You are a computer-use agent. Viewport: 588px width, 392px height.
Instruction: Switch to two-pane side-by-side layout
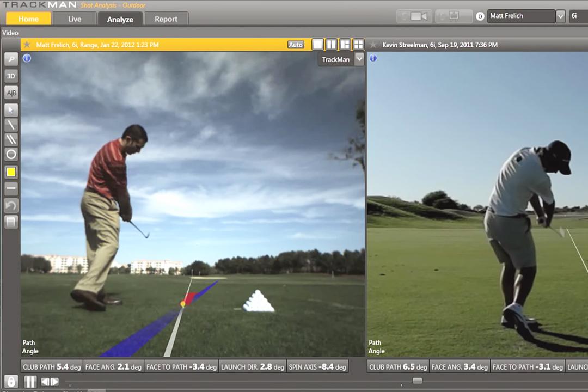point(331,45)
